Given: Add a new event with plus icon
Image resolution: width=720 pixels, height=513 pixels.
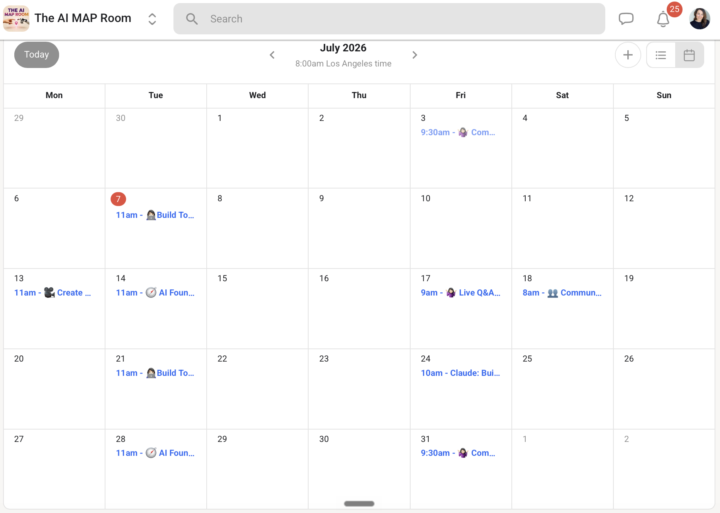Looking at the screenshot, I should point(628,55).
